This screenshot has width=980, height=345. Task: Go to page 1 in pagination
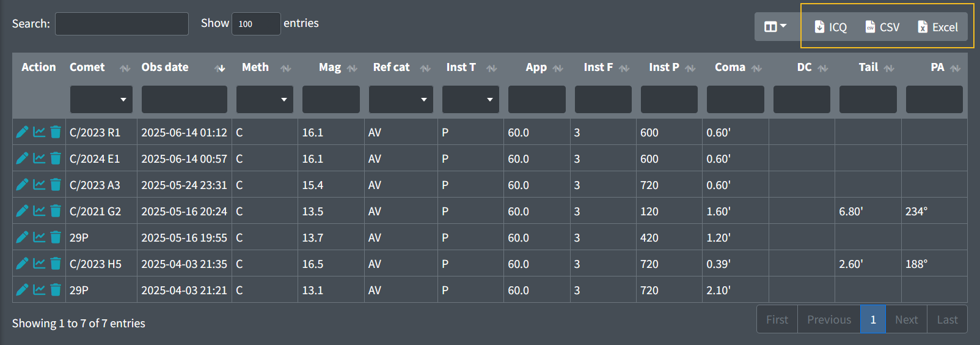click(x=873, y=319)
